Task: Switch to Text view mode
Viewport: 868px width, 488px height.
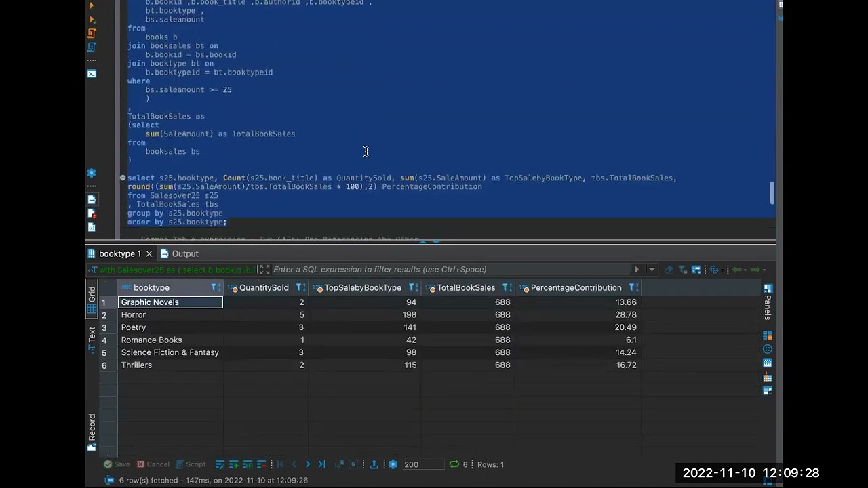Action: click(92, 340)
